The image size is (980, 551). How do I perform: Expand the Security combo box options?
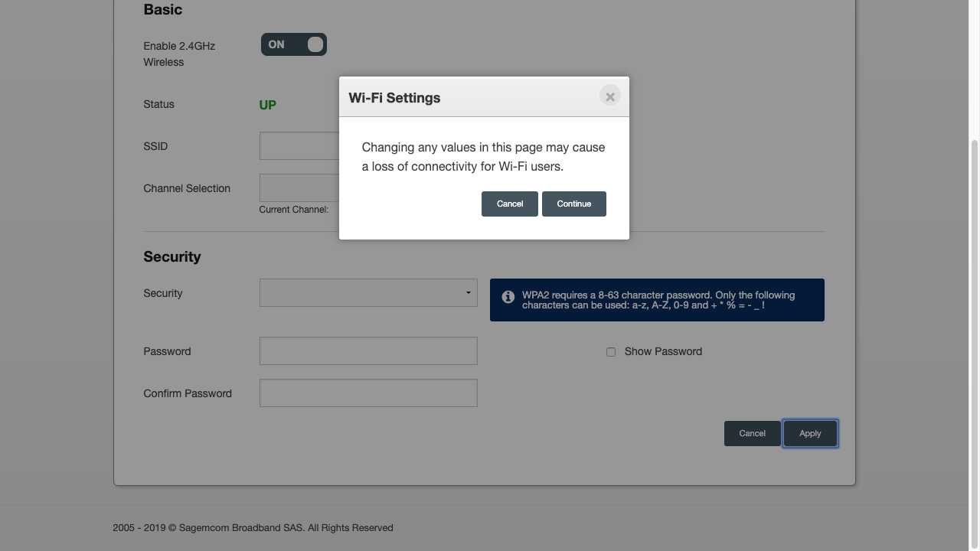[x=367, y=292]
